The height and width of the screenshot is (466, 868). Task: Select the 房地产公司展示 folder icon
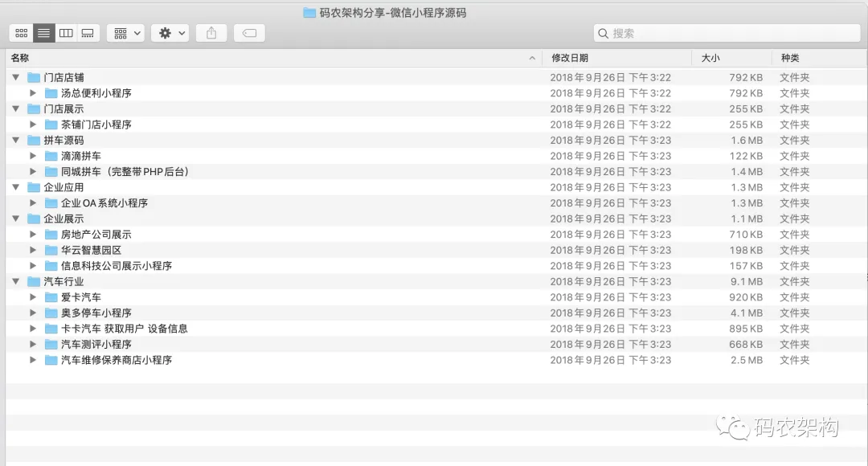tap(51, 234)
